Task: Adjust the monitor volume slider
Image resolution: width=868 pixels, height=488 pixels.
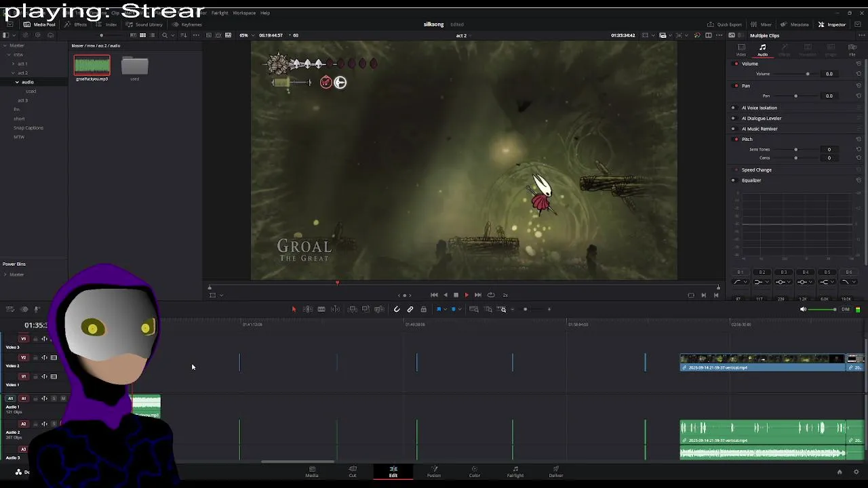Action: tap(823, 310)
